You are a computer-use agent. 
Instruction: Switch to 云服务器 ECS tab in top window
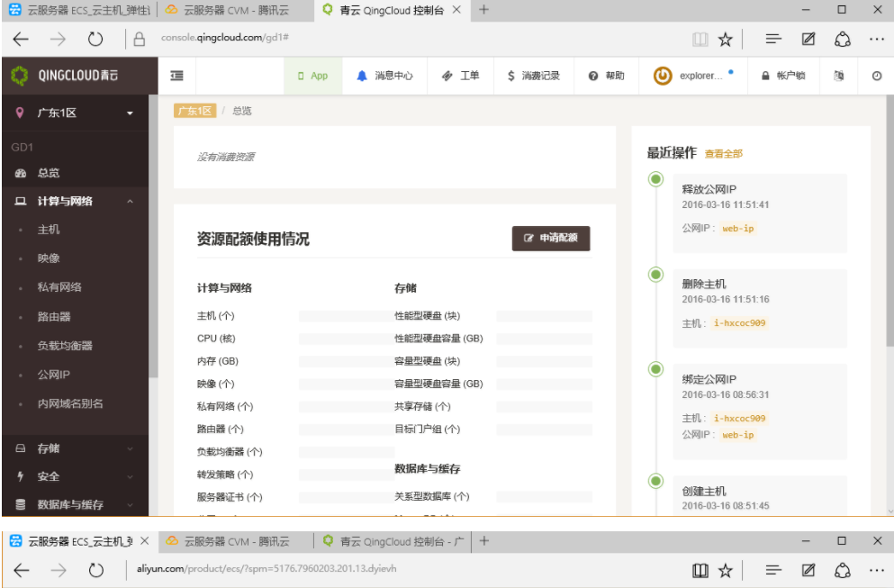click(80, 10)
